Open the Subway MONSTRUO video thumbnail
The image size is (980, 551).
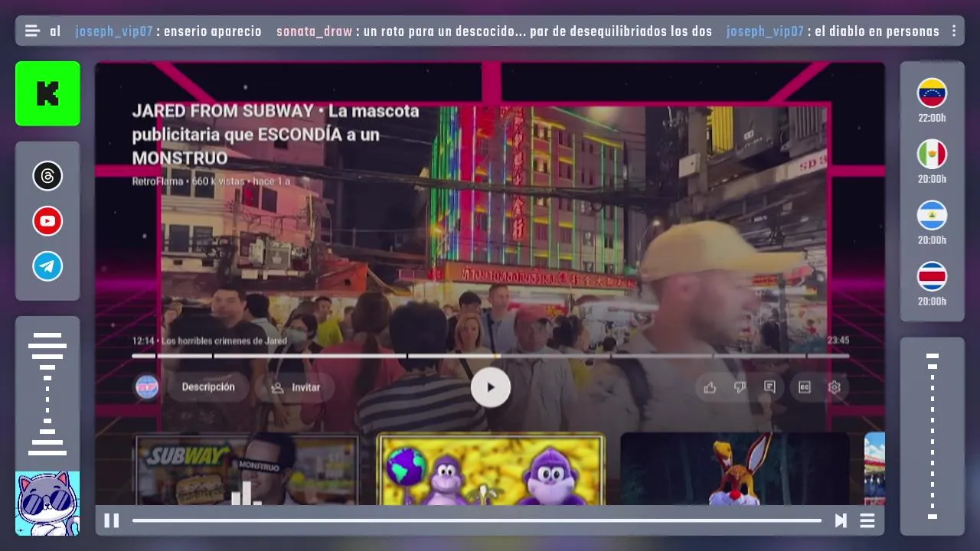(x=247, y=470)
